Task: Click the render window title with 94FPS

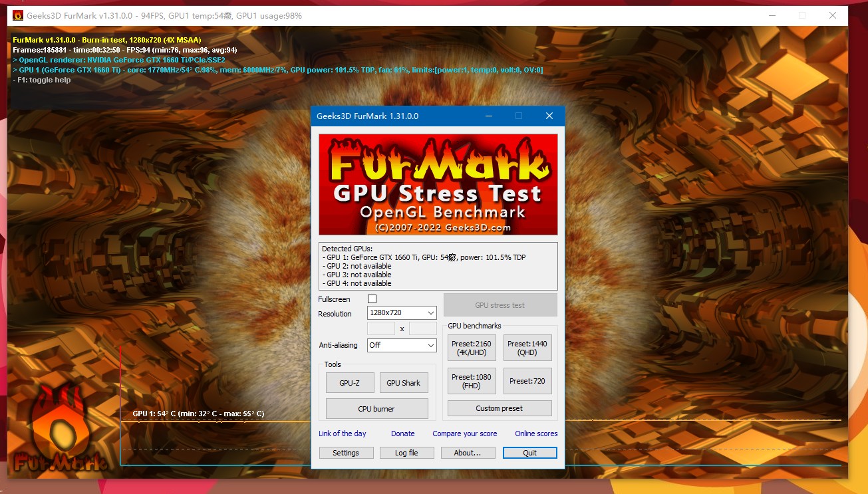Action: coord(164,15)
